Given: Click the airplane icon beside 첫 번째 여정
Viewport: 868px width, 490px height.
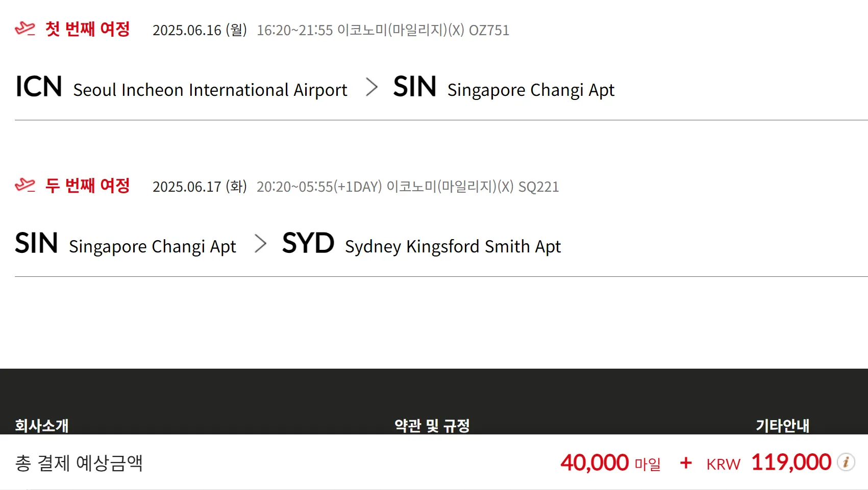Looking at the screenshot, I should point(25,29).
